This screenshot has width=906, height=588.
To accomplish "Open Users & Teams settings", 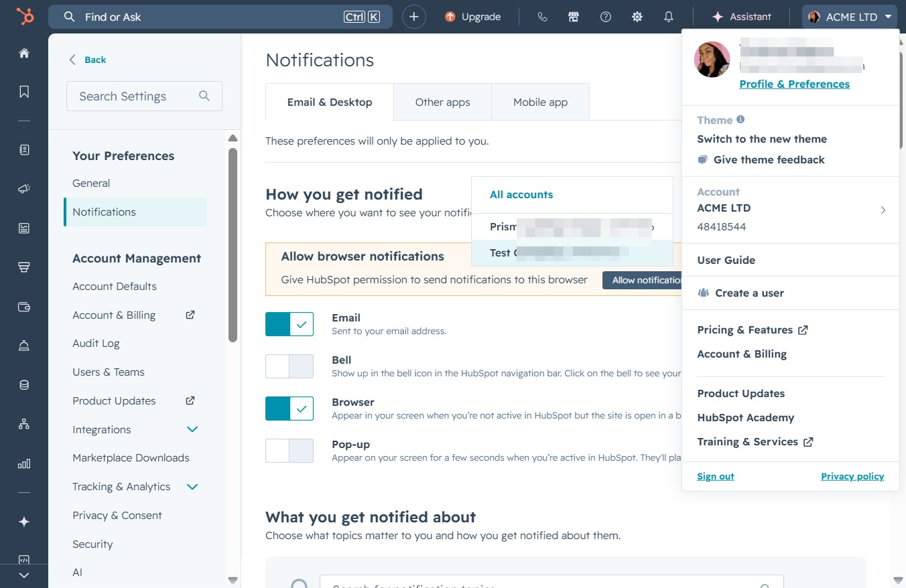I will [109, 372].
